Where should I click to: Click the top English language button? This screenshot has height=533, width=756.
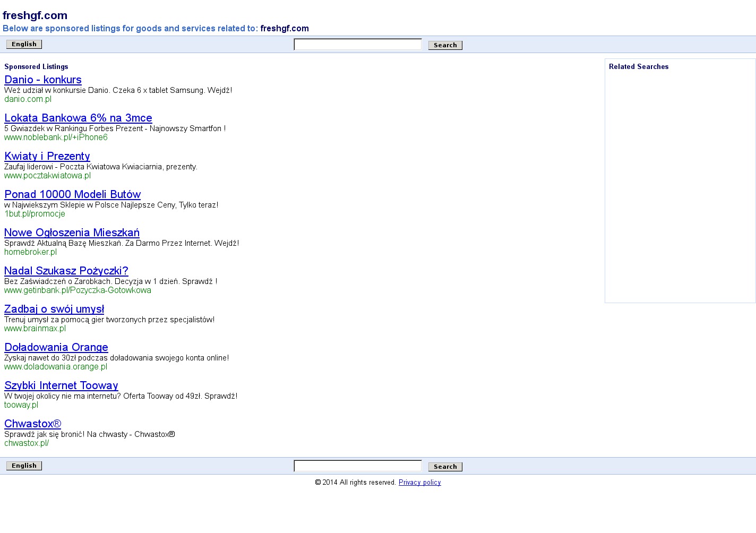24,44
